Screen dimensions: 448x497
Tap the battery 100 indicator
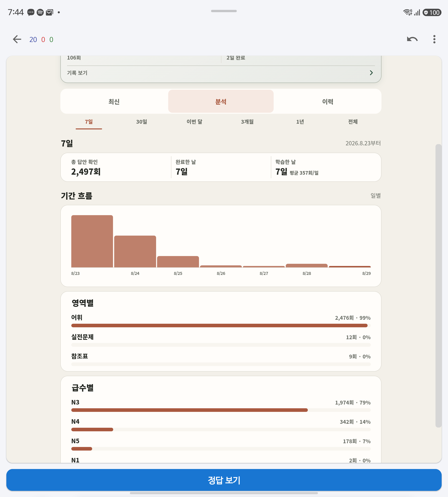(432, 13)
